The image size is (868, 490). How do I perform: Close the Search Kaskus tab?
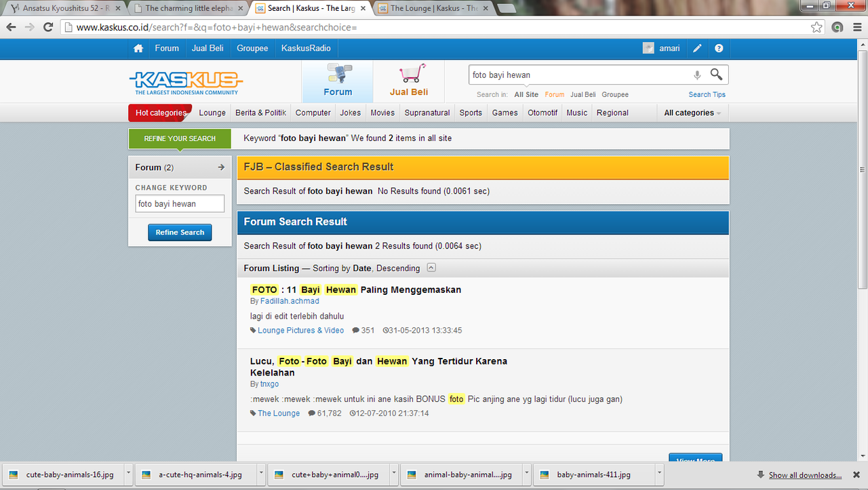(362, 8)
